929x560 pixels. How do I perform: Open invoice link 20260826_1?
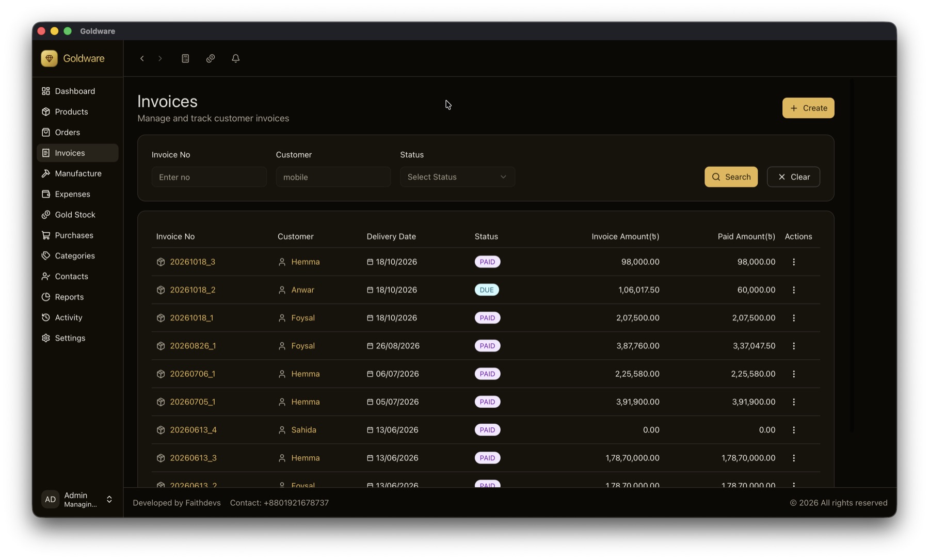click(x=193, y=346)
